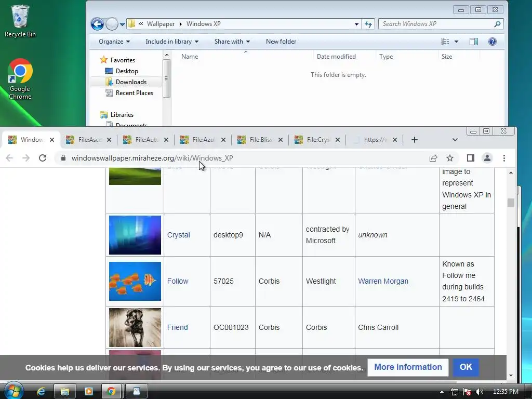Viewport: 532px width, 399px height.
Task: Open the Windows Start button
Action: [14, 391]
